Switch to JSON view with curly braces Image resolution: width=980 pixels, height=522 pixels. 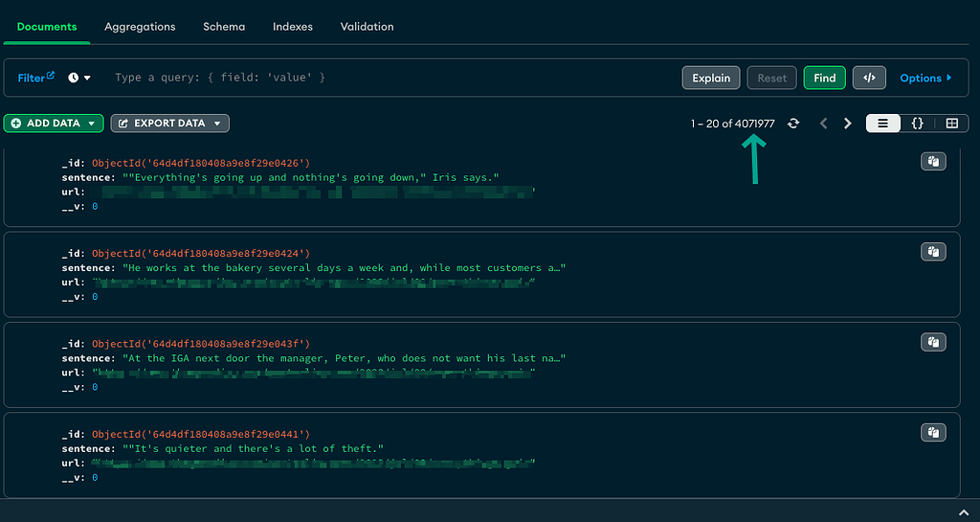[917, 124]
